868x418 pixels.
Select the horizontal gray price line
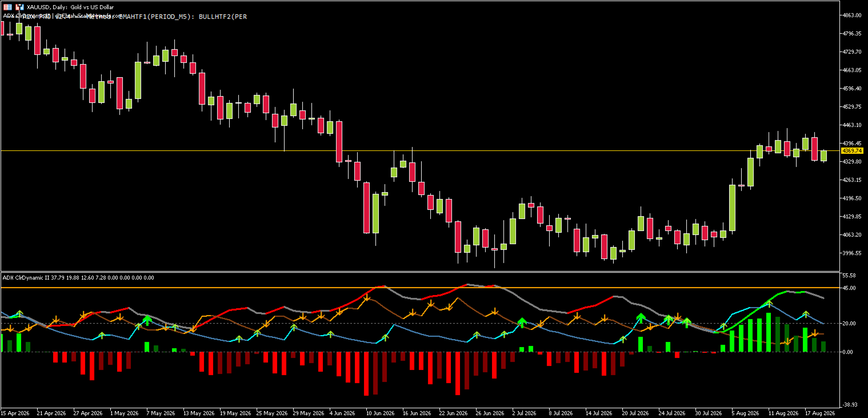pos(420,150)
